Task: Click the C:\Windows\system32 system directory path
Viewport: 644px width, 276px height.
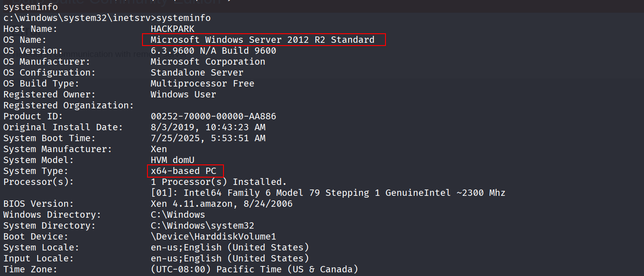Action: click(x=202, y=225)
